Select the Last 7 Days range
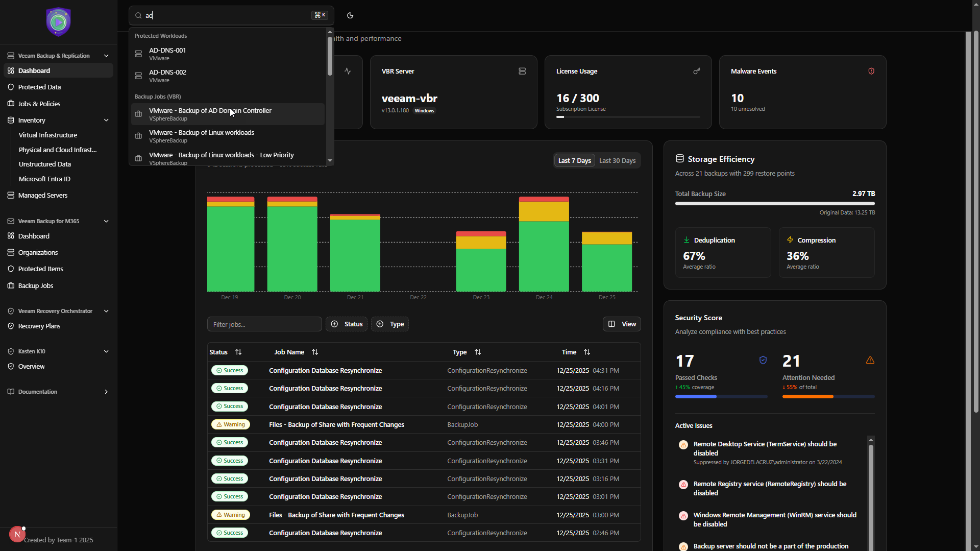 [x=574, y=160]
